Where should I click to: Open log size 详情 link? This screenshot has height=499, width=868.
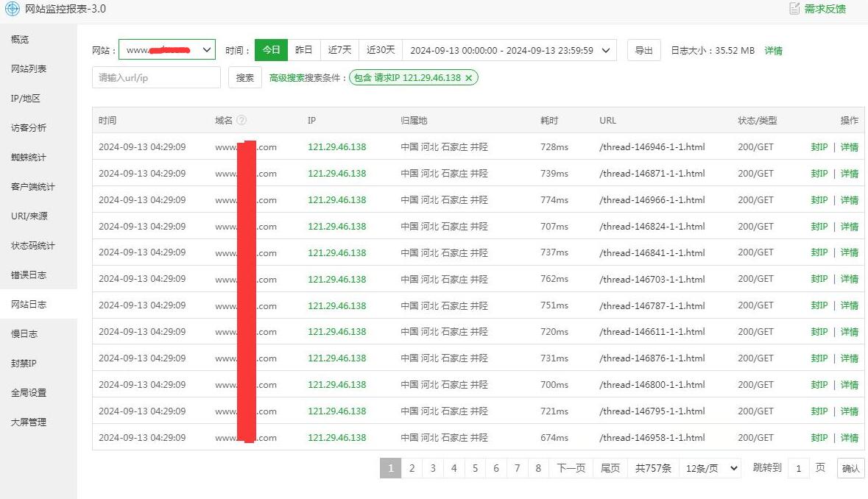[773, 50]
